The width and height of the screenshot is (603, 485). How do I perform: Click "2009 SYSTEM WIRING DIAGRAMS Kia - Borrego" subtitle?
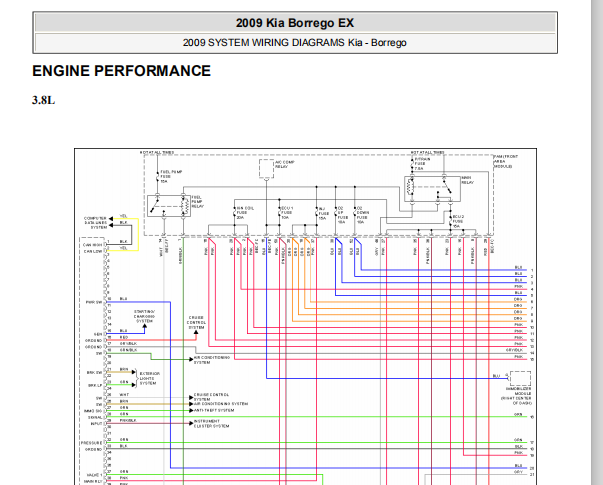tap(295, 43)
